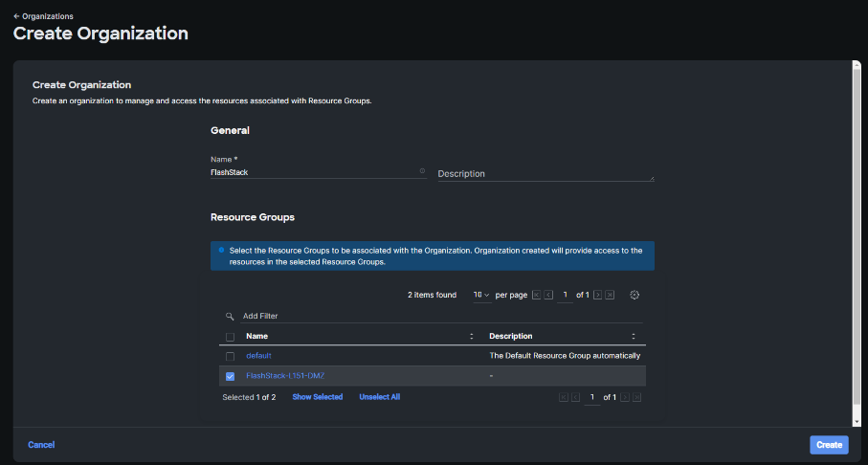Viewport: 868px width, 465px height.
Task: Jump to last page in bottom pagination
Action: pyautogui.click(x=637, y=397)
